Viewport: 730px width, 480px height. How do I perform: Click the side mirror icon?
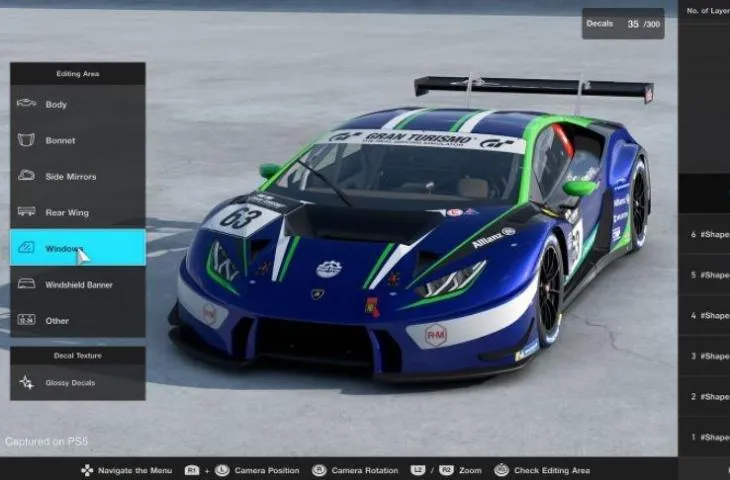pos(26,175)
